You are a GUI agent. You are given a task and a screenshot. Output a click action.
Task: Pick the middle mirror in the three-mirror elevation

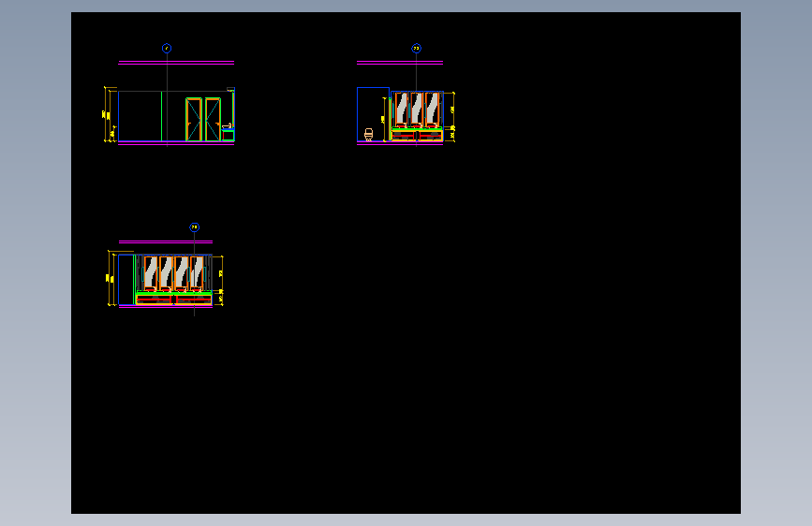tap(417, 110)
